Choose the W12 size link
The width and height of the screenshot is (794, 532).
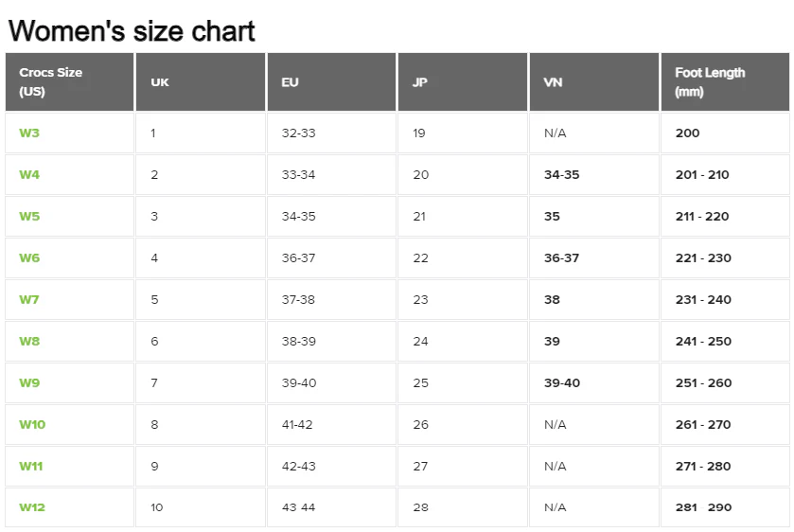coord(32,507)
